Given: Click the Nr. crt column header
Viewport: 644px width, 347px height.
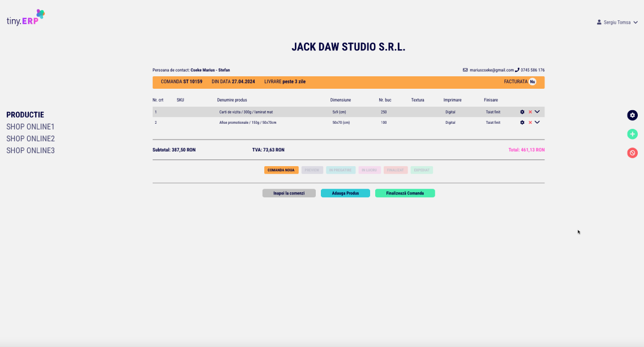Looking at the screenshot, I should 158,100.
